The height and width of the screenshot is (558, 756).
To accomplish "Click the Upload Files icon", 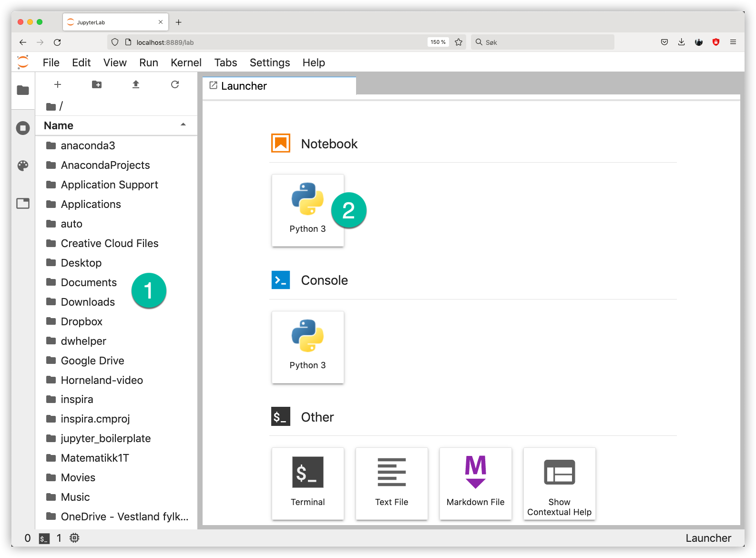I will pyautogui.click(x=136, y=84).
